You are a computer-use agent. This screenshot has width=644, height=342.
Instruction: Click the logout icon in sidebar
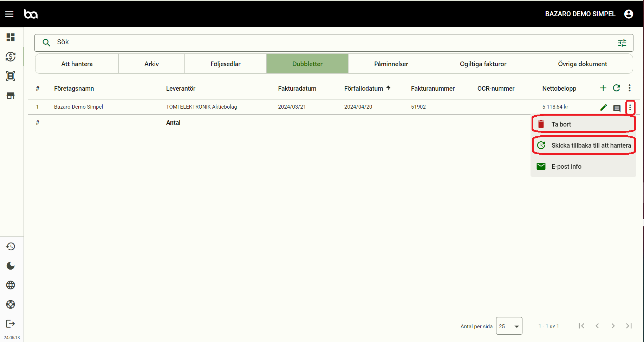(11, 324)
